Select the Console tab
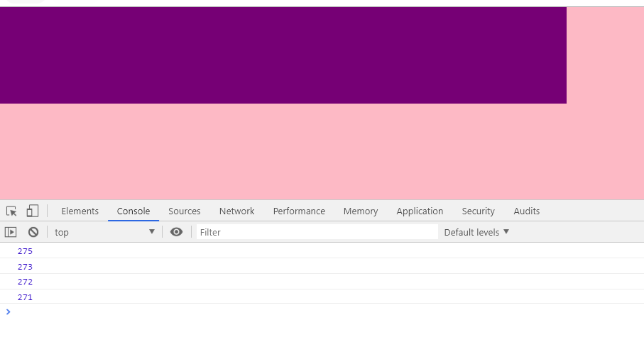The height and width of the screenshot is (342, 644). tap(133, 211)
